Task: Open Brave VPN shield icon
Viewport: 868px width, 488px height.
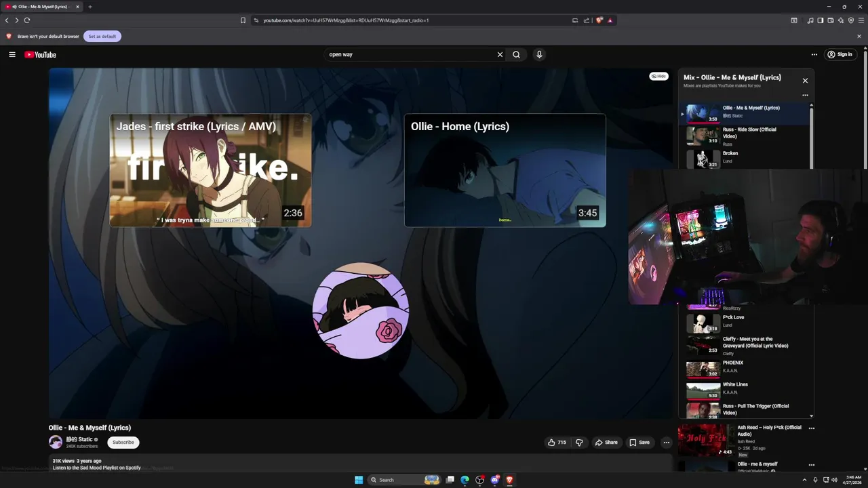Action: pyautogui.click(x=851, y=20)
